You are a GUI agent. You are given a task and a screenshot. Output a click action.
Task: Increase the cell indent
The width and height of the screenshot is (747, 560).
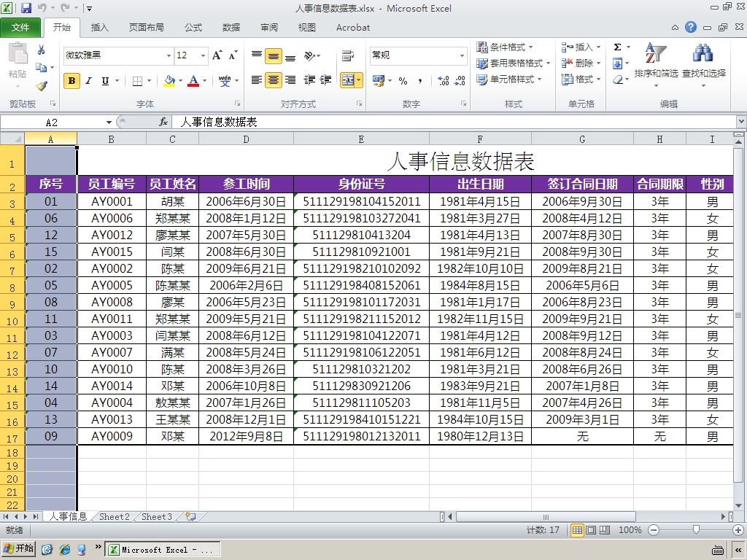pyautogui.click(x=326, y=80)
